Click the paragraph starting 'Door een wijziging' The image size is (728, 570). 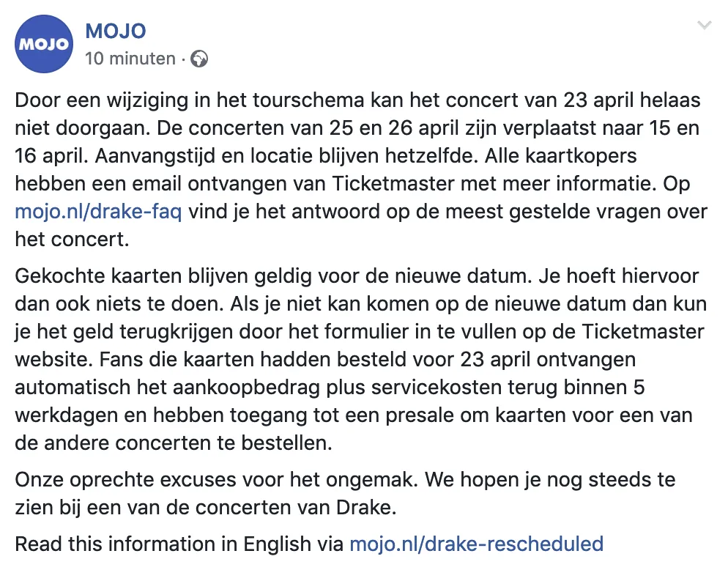pyautogui.click(x=361, y=169)
